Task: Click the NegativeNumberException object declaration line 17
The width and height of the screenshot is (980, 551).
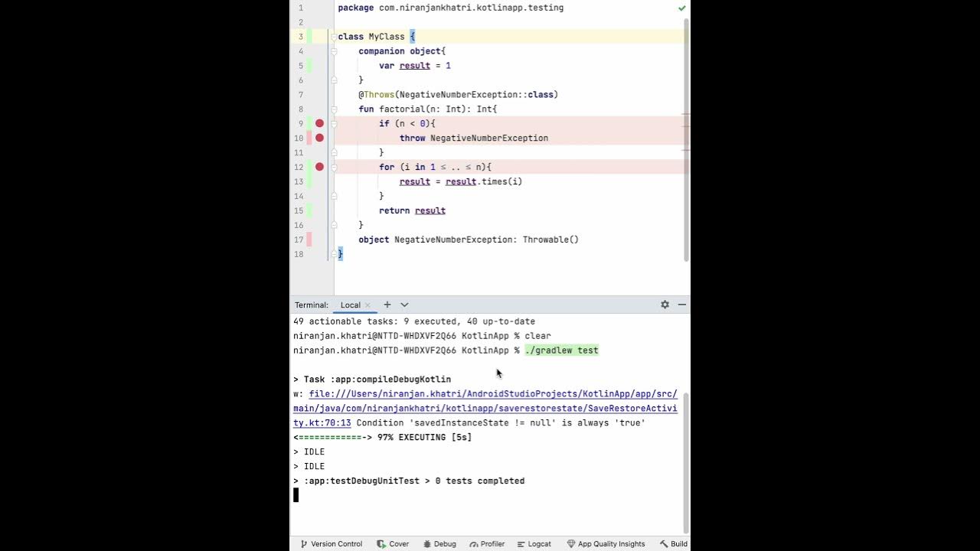Action: 469,240
